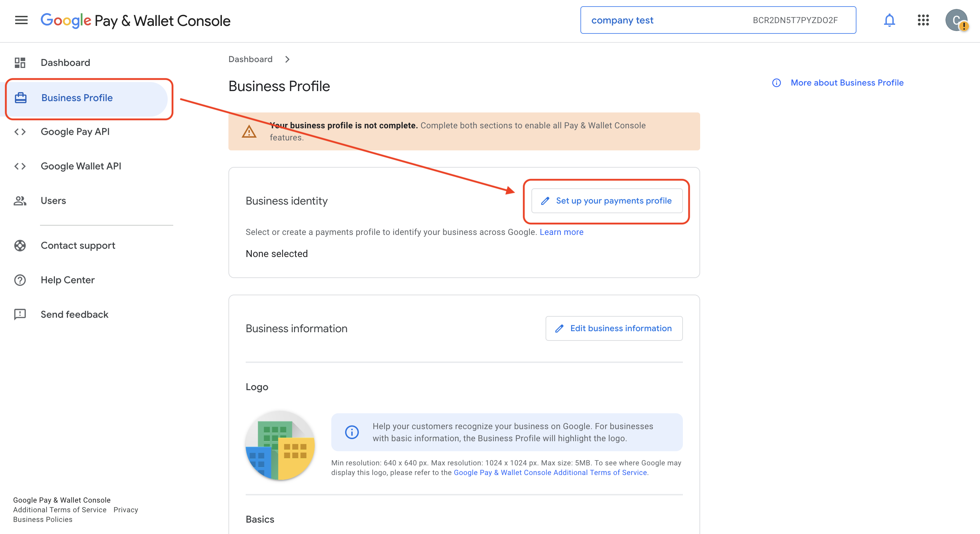Viewport: 980px width, 534px height.
Task: Click the business logo thumbnail
Action: pos(280,445)
